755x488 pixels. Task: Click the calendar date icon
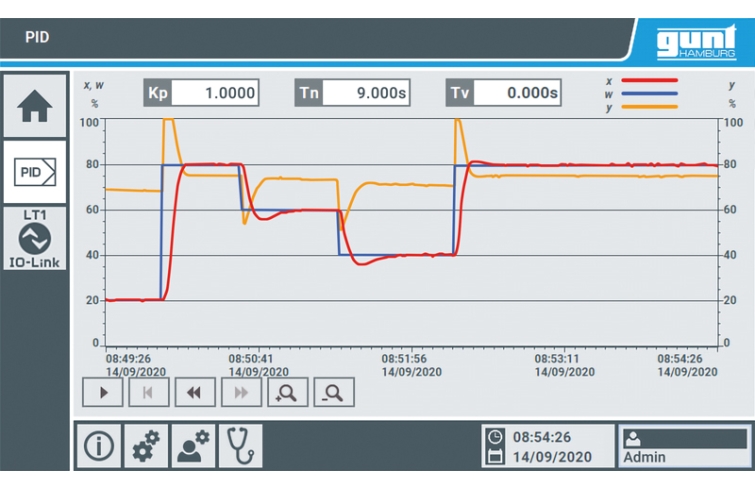click(x=495, y=456)
